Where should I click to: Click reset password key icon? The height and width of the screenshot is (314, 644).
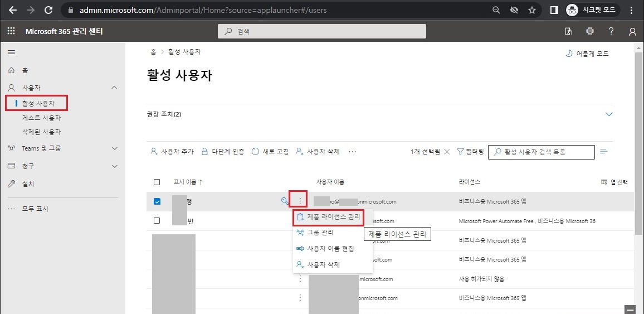click(284, 201)
